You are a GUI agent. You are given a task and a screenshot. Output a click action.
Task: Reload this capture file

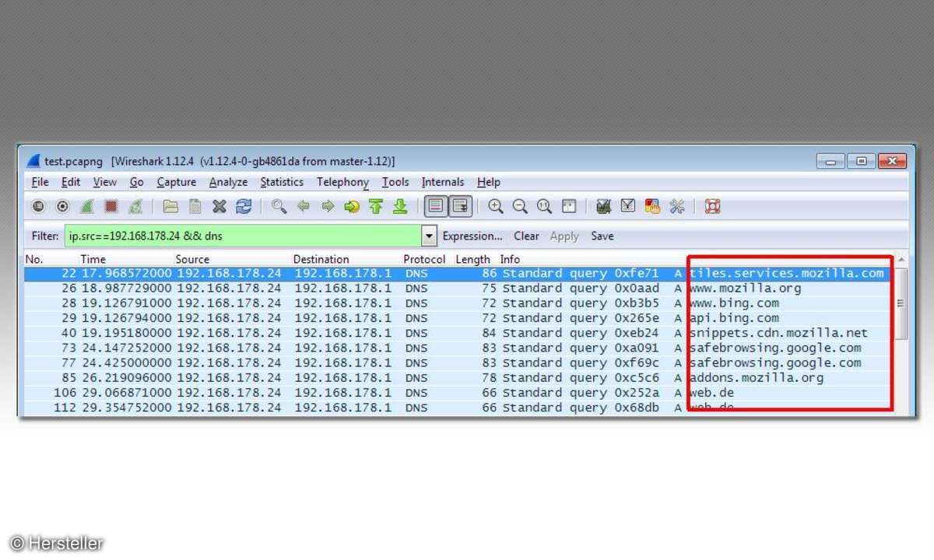(x=244, y=206)
